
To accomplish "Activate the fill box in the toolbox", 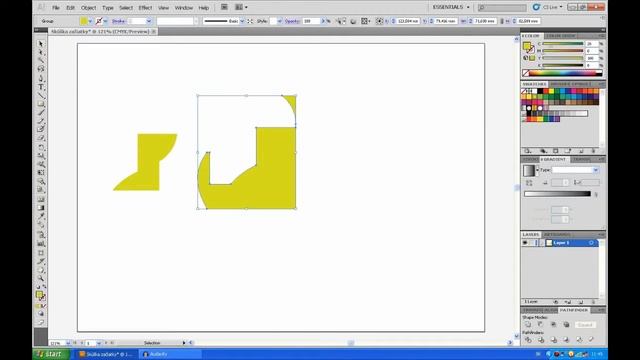I will [x=39, y=294].
